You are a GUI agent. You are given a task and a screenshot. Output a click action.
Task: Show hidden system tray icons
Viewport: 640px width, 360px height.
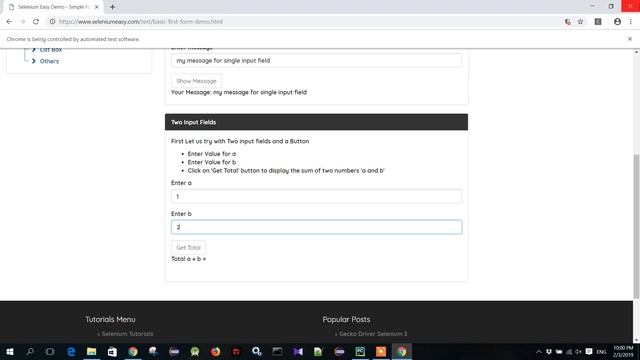click(539, 352)
